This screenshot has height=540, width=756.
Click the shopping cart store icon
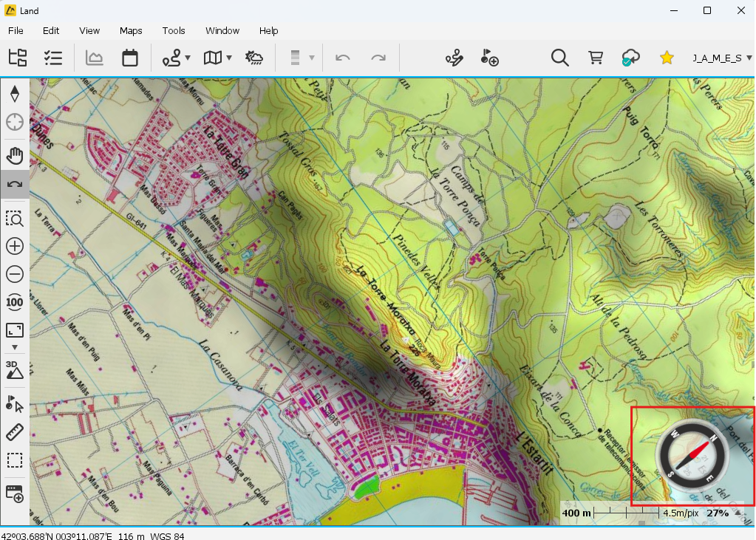pyautogui.click(x=595, y=58)
